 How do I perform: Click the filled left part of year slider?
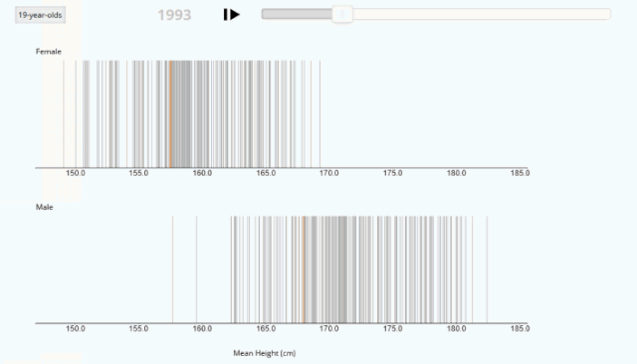[297, 14]
